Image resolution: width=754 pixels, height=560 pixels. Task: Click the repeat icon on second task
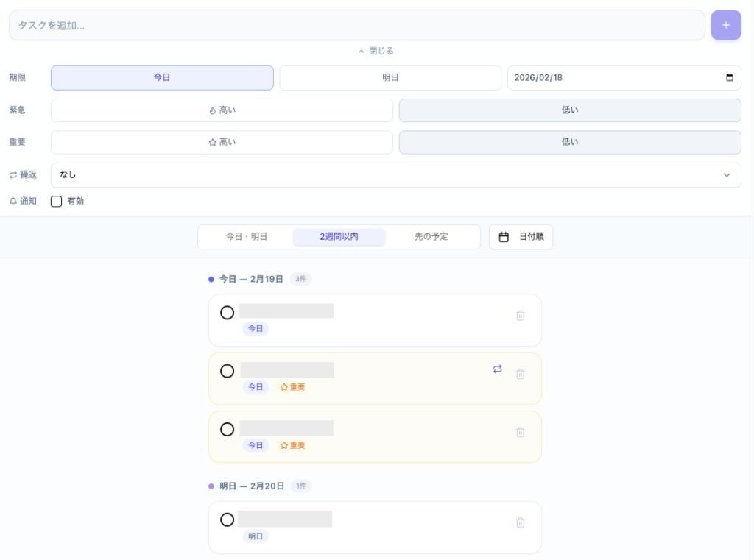pos(497,369)
